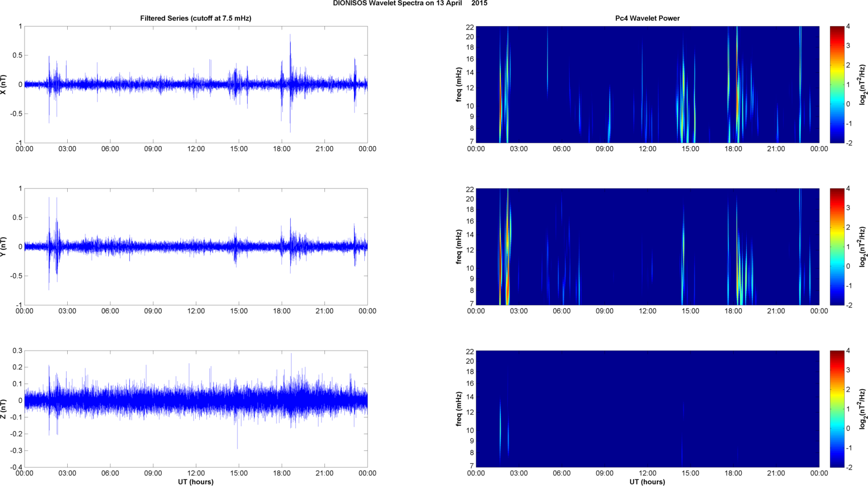868x486 pixels.
Task: Click the 06:00 tick under the Z time series
Action: [110, 473]
